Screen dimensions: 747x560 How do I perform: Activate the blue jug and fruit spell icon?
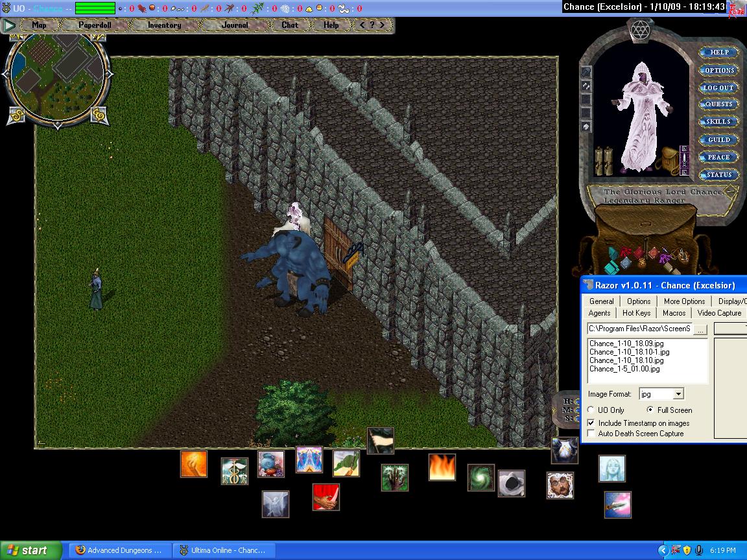tap(271, 464)
